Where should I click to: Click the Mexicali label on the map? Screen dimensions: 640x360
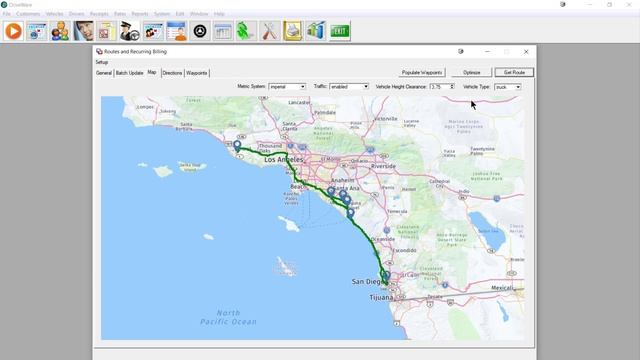502,288
